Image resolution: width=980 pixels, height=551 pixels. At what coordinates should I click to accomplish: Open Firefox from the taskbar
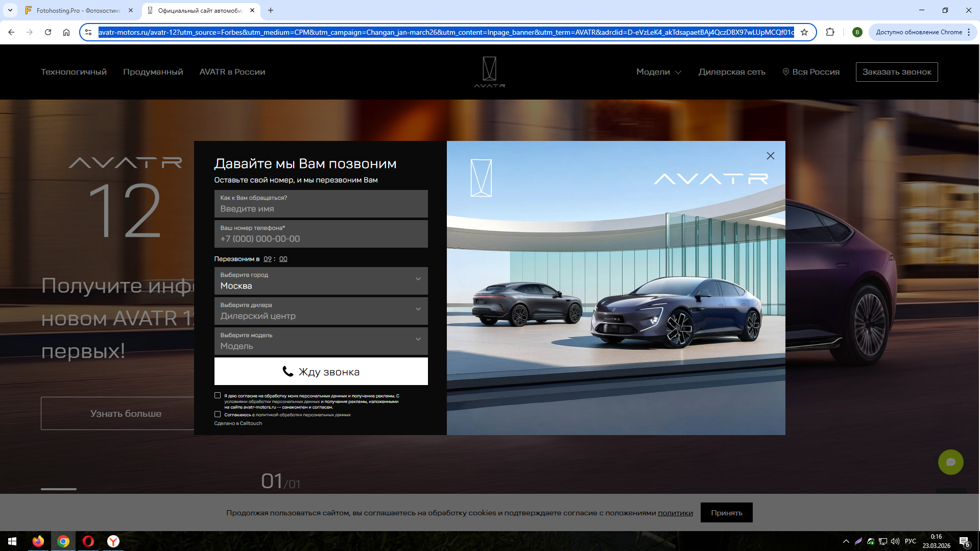(x=38, y=541)
